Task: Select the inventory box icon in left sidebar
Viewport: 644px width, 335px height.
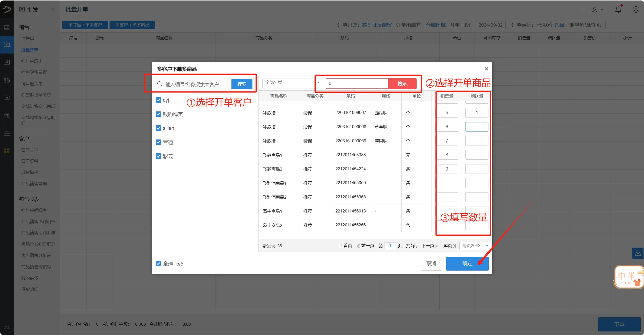Action: click(6, 62)
